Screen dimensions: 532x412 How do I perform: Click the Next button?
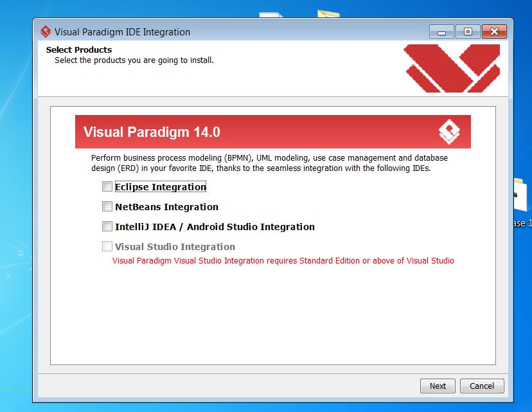pyautogui.click(x=438, y=386)
